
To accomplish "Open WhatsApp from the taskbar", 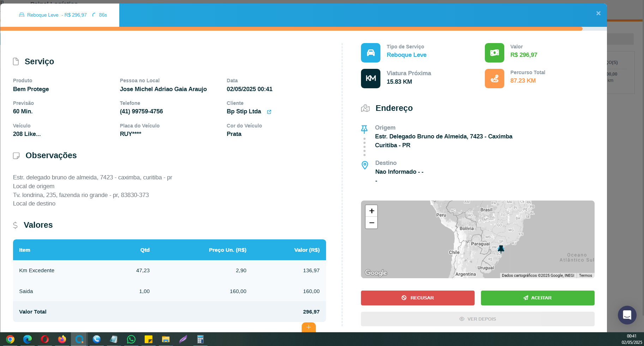I will (x=131, y=339).
